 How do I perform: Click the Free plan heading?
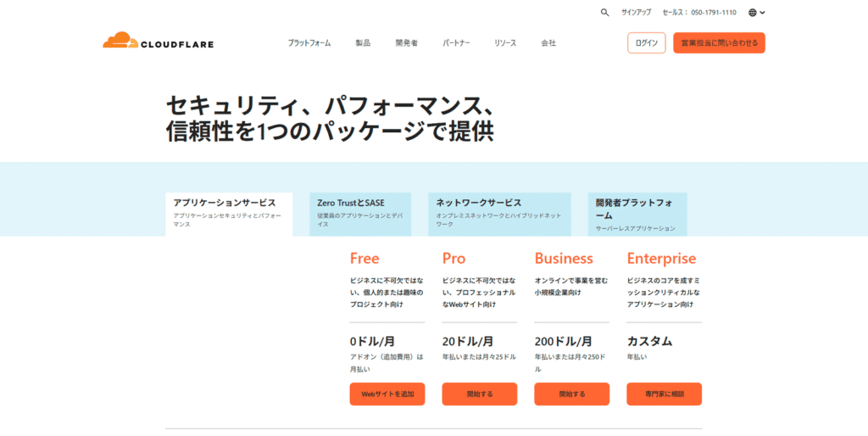click(364, 258)
